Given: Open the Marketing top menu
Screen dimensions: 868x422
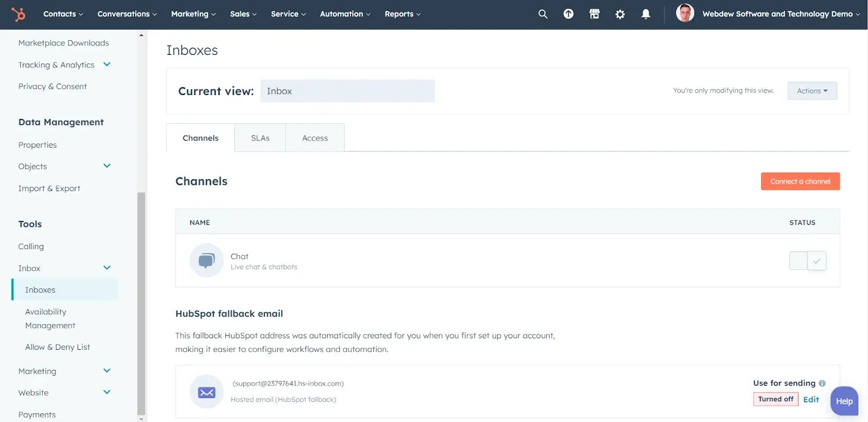Looking at the screenshot, I should (193, 14).
